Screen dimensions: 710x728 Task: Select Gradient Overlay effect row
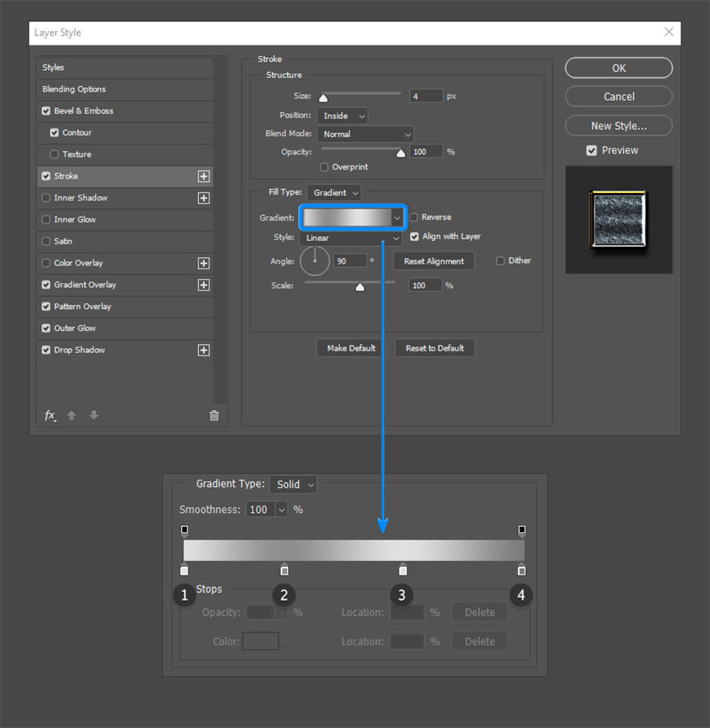(x=125, y=285)
